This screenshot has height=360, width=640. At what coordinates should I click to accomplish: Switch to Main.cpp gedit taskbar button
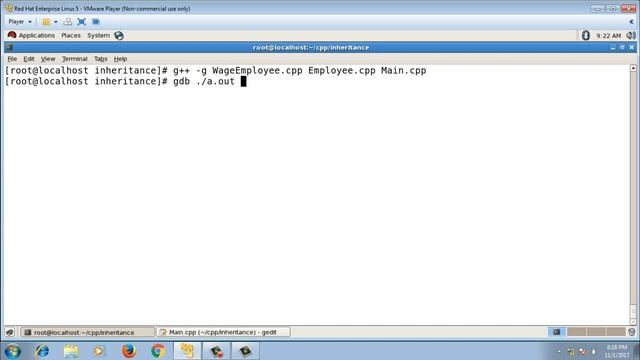(x=223, y=332)
